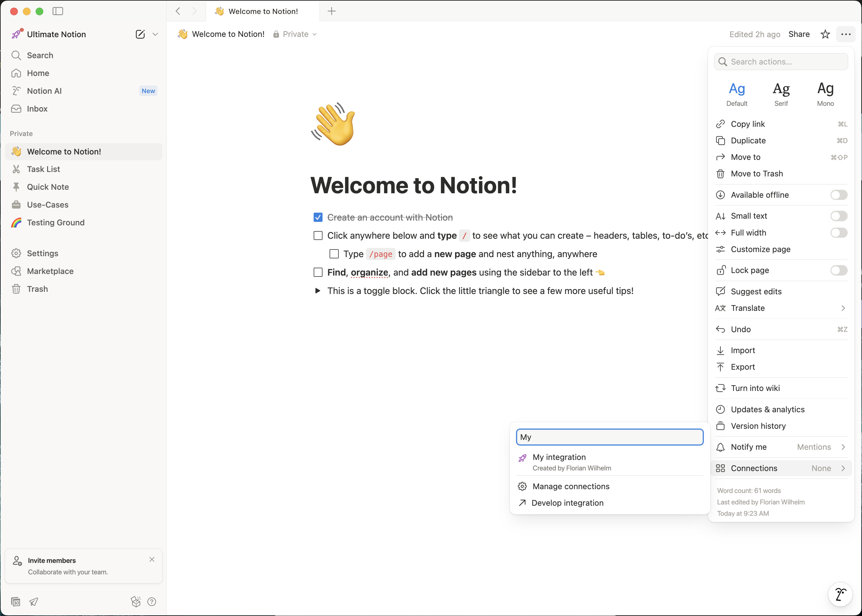Image resolution: width=862 pixels, height=616 pixels.
Task: Open the Develop integration link
Action: (x=609, y=503)
